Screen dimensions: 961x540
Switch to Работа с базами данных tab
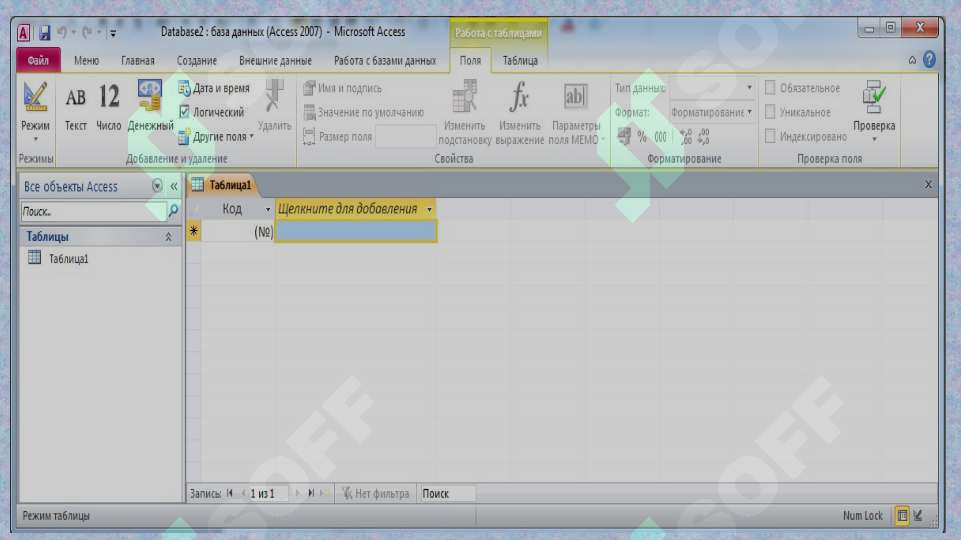385,61
